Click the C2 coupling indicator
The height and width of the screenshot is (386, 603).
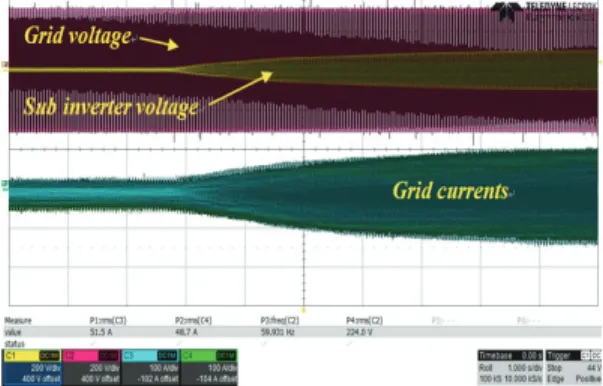pos(109,356)
